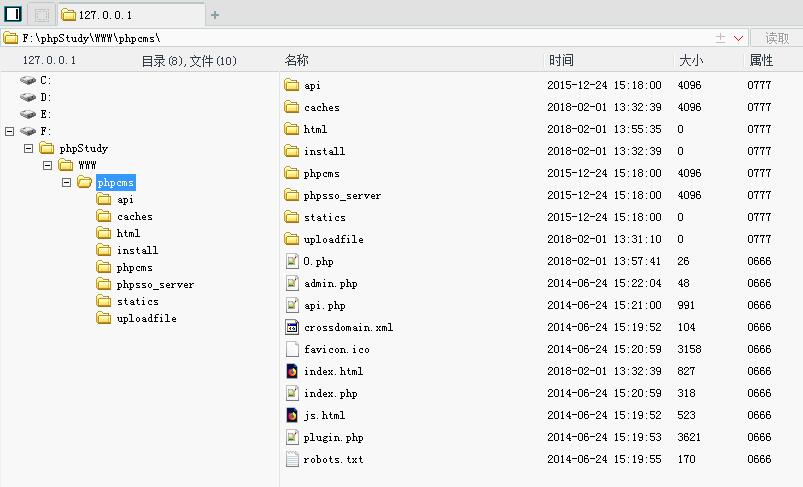Click the uploadfile folder icon in file list

[291, 239]
